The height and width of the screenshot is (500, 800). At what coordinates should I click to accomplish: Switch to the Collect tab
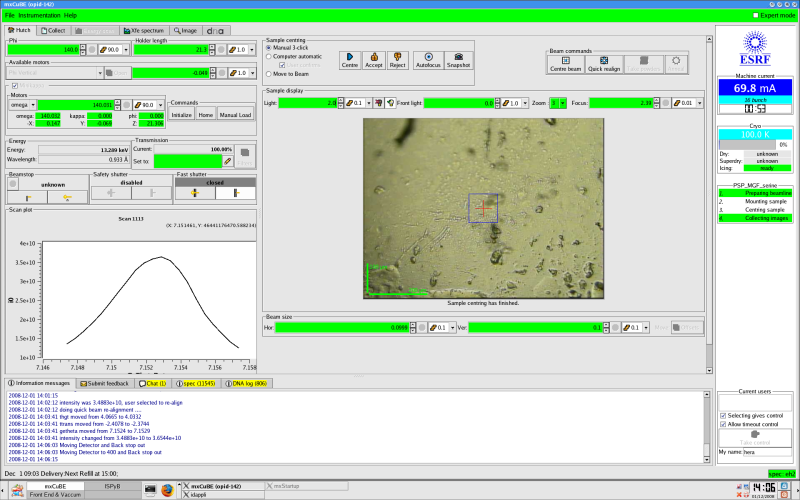coord(52,31)
